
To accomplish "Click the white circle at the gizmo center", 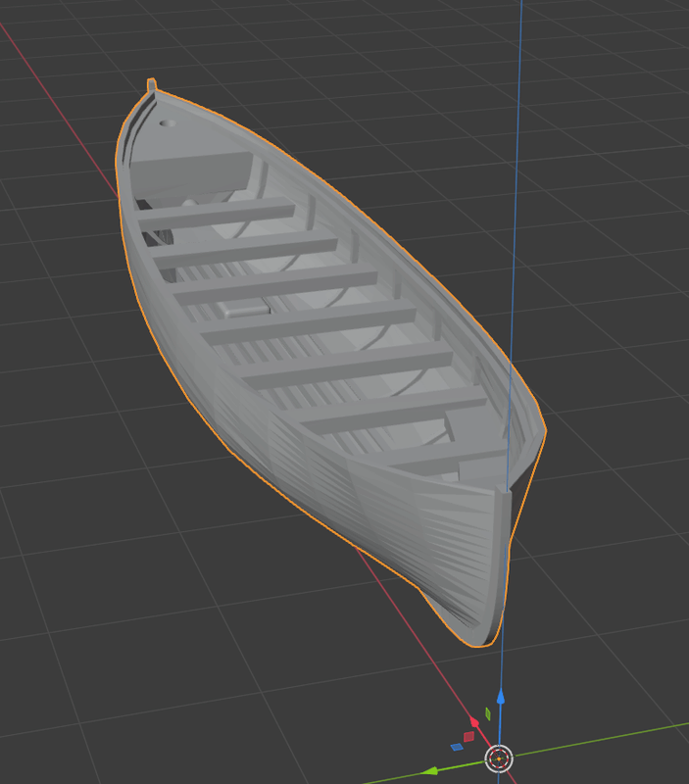I will [499, 759].
